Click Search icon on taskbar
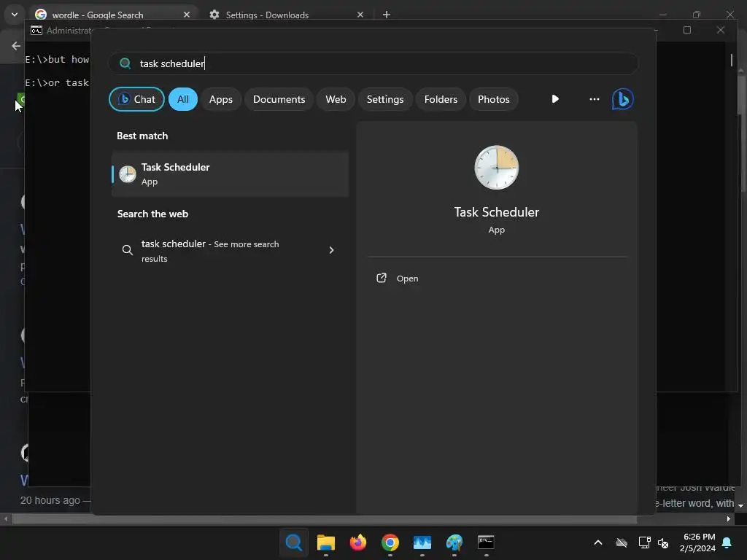The width and height of the screenshot is (747, 560). click(x=294, y=542)
